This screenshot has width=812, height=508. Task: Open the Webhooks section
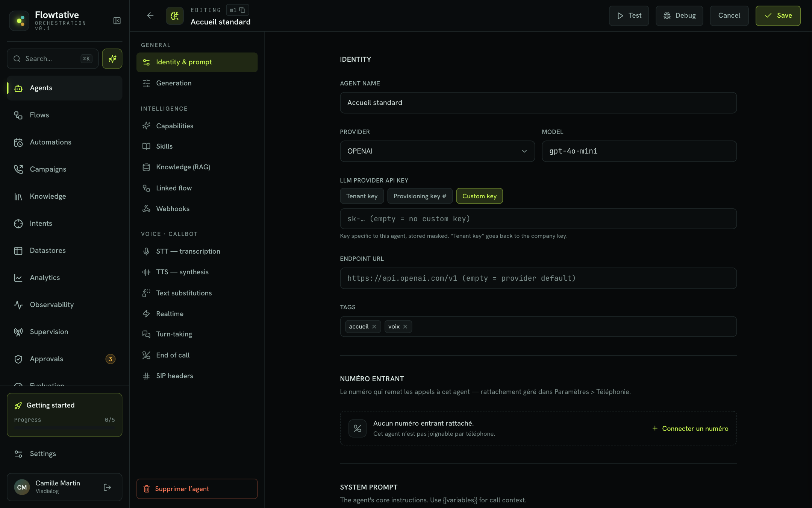click(x=197, y=209)
